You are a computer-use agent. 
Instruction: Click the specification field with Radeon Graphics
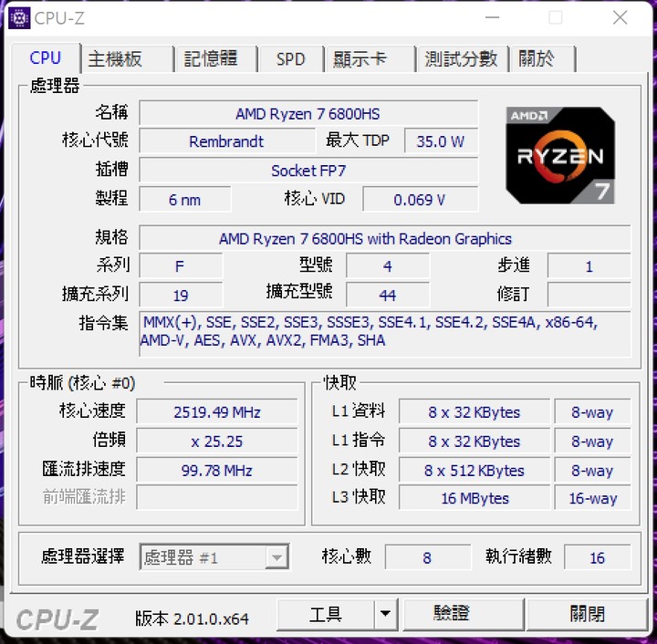[385, 238]
